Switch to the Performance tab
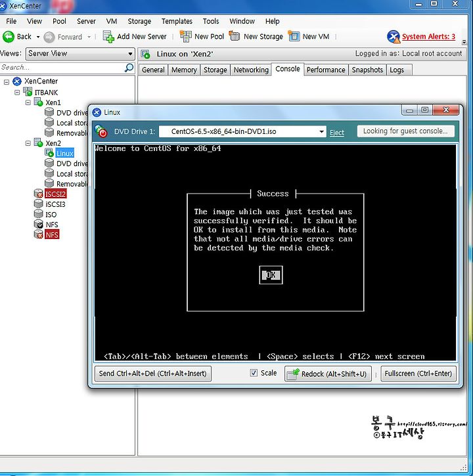This screenshot has width=473, height=476. coord(326,70)
